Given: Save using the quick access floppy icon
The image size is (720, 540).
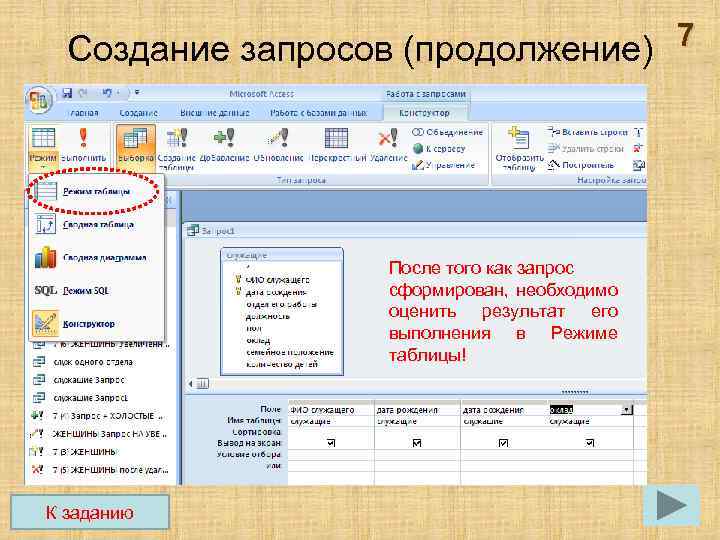Looking at the screenshot, I should click(x=67, y=93).
